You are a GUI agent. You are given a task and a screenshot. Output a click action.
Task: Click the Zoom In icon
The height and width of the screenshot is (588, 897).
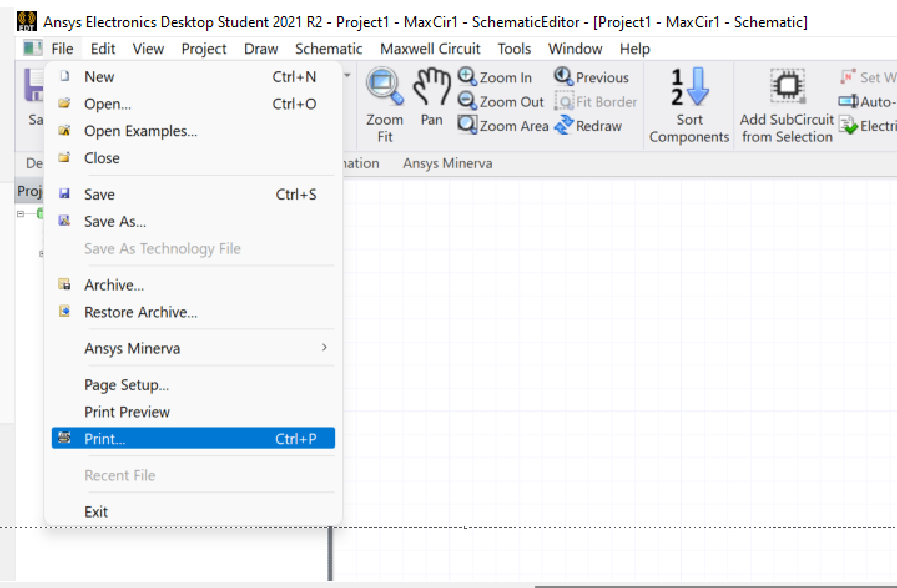tap(467, 76)
